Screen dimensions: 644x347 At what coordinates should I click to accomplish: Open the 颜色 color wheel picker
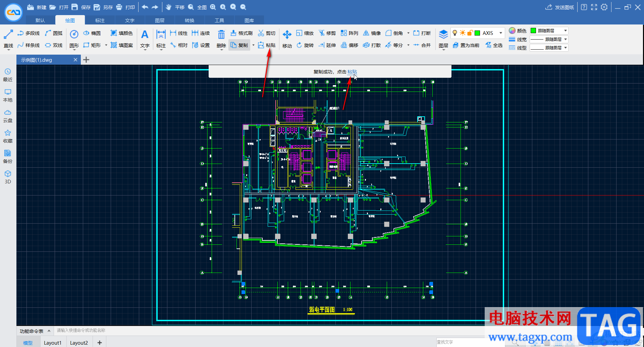coord(512,31)
